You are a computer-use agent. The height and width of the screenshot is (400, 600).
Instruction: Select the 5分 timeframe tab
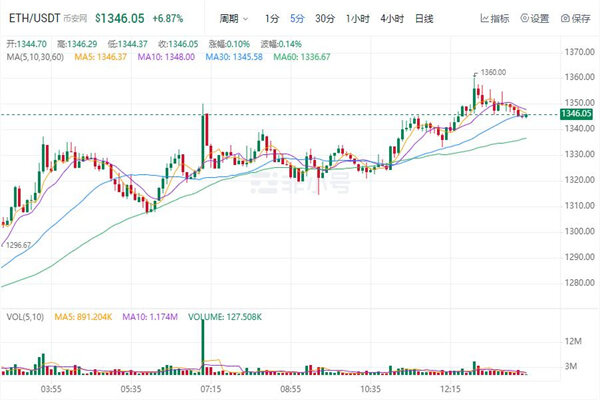pos(297,19)
